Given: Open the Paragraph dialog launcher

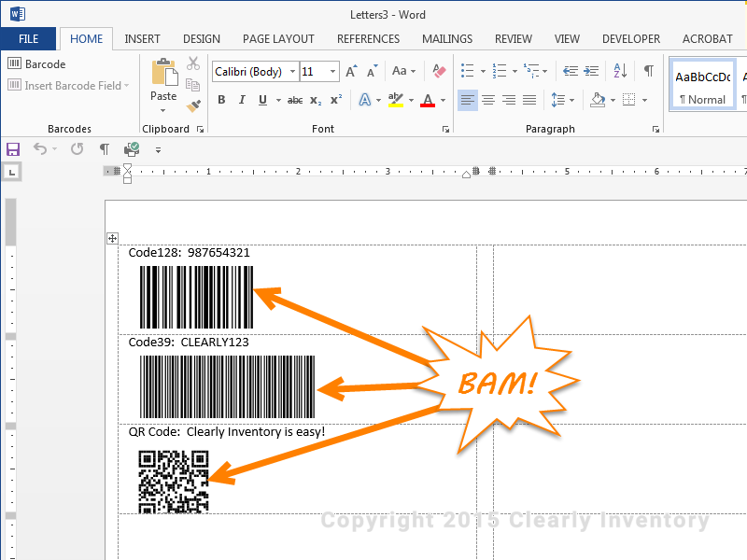Looking at the screenshot, I should 656,129.
